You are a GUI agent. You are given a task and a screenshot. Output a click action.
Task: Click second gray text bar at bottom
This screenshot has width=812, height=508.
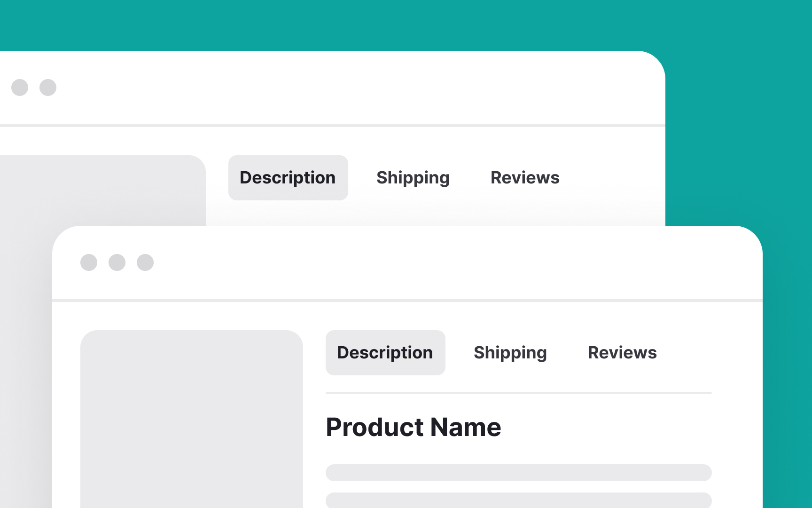(x=518, y=500)
